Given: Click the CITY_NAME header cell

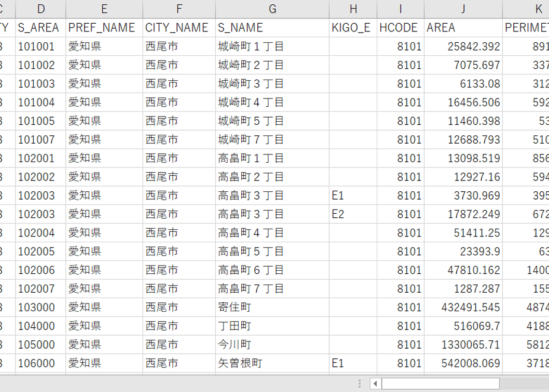Looking at the screenshot, I should [x=179, y=28].
